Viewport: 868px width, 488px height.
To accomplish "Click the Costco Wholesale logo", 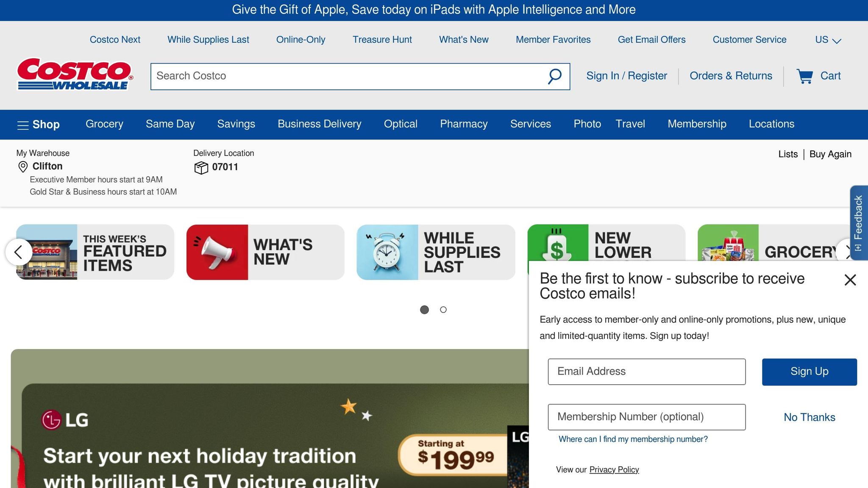I will click(x=75, y=74).
